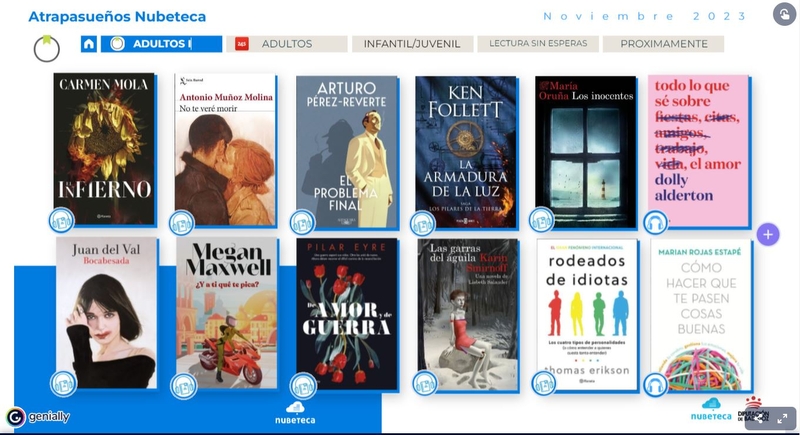Open the INFANTIL/JUVENIL tab

(x=412, y=44)
